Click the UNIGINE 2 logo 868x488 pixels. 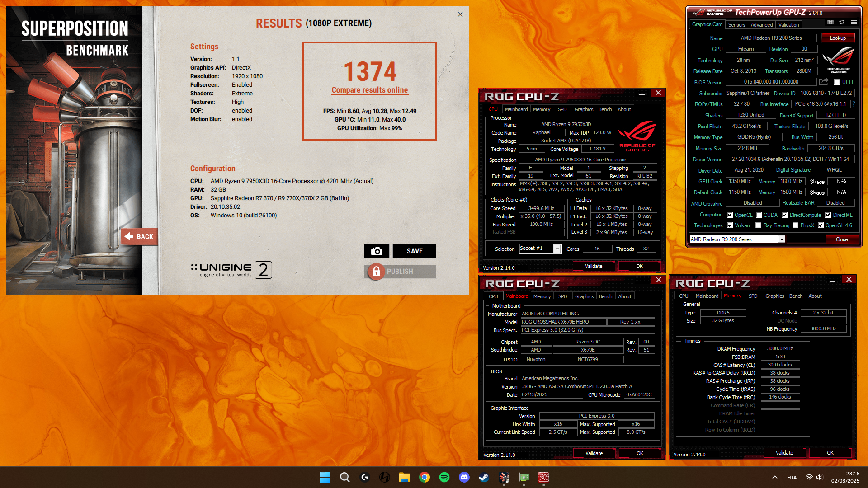231,270
